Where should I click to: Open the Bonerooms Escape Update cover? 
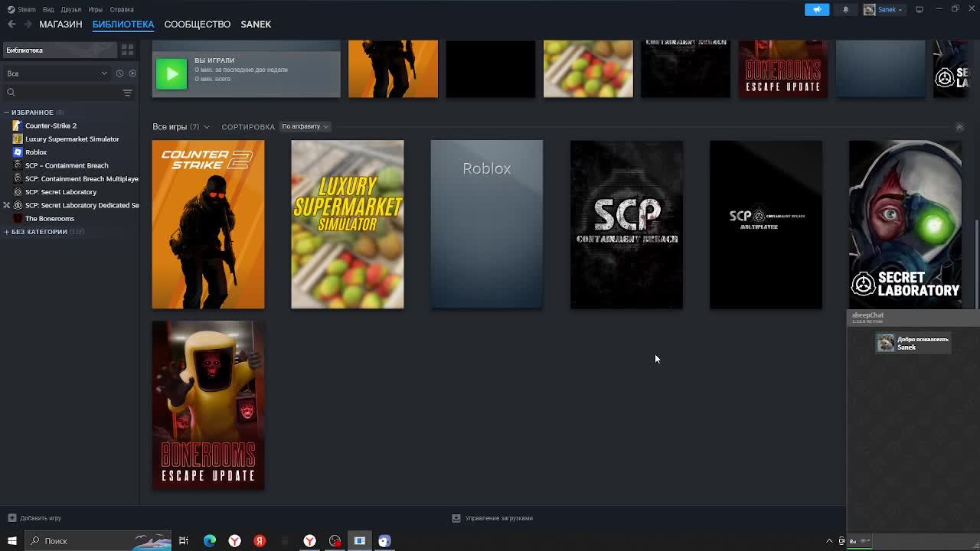[x=208, y=406]
